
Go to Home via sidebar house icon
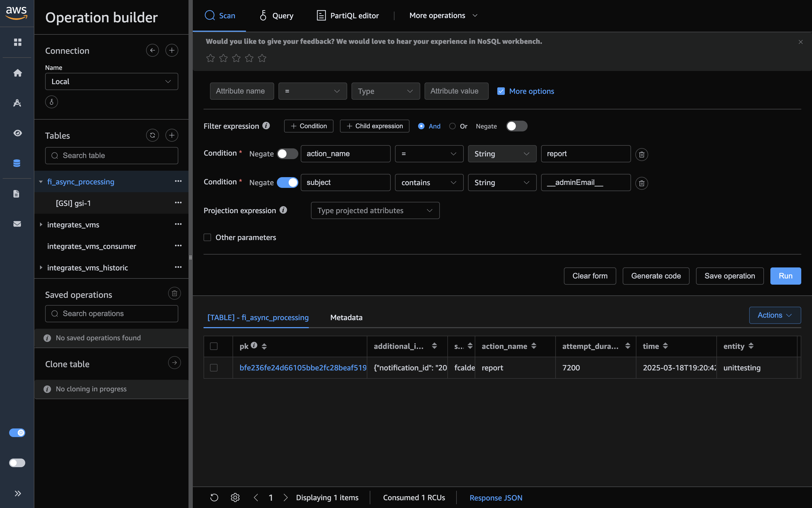coord(17,73)
